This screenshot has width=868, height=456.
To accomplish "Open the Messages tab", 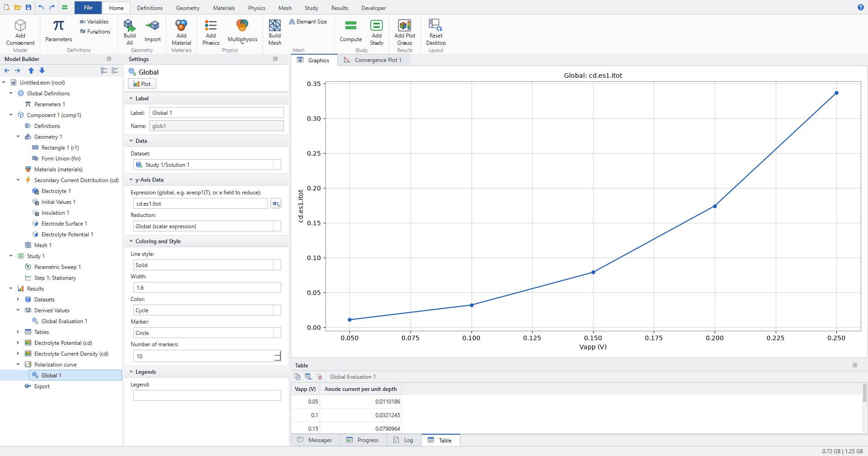I will (x=315, y=440).
